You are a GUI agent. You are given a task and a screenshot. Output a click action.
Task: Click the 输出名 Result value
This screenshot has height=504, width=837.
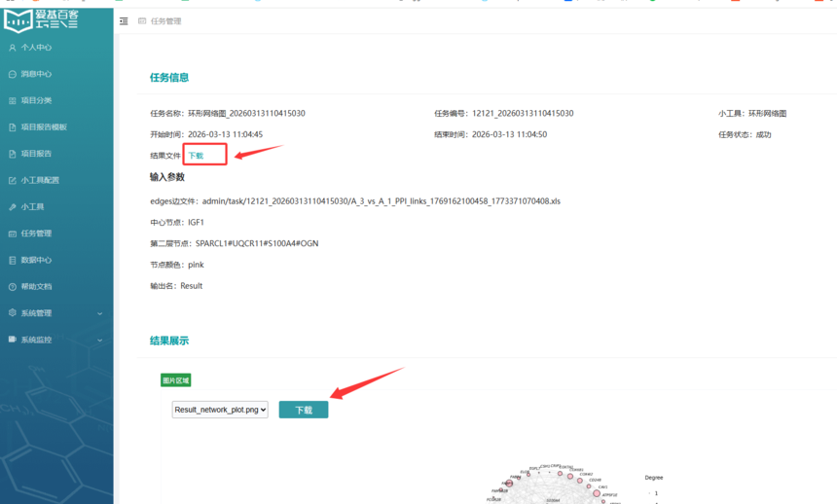(x=191, y=286)
